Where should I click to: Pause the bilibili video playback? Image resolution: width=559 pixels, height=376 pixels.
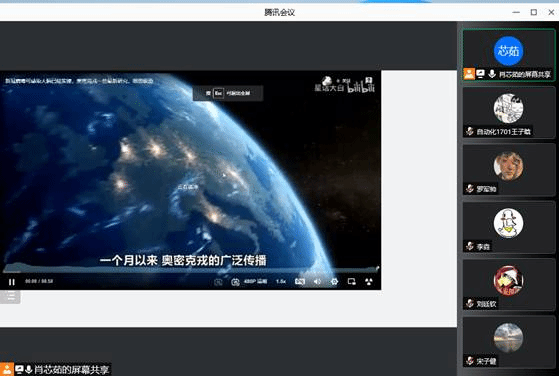tap(12, 282)
